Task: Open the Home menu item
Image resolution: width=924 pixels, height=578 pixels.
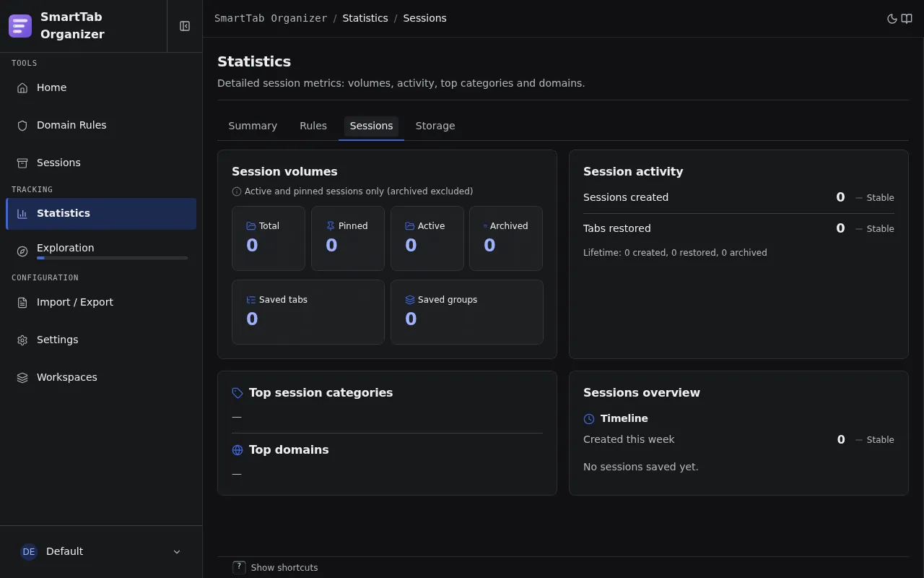Action: (x=101, y=87)
